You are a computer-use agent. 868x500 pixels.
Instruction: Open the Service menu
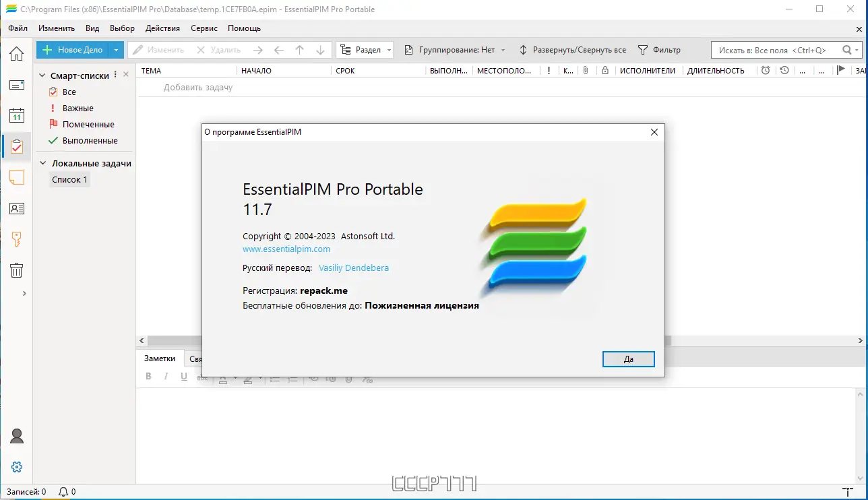point(204,28)
